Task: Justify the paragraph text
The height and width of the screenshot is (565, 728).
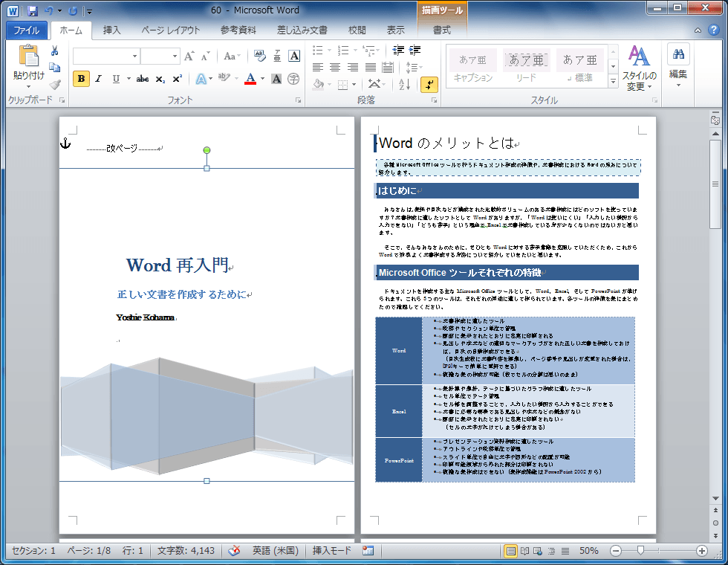Action: click(370, 68)
